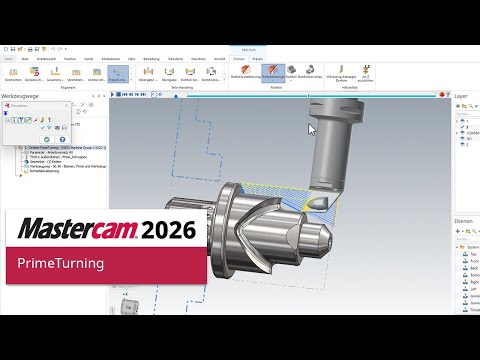
Task: Close the Simulation dialog
Action: [x=66, y=106]
